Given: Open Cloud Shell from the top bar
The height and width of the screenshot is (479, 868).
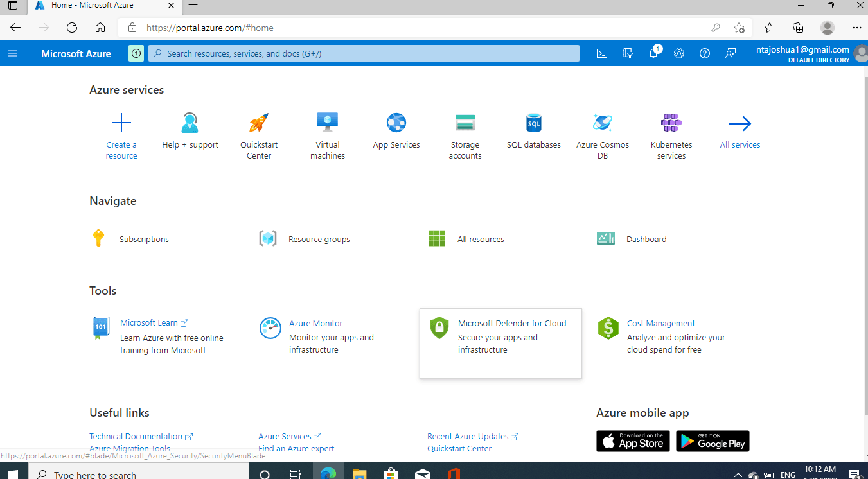Looking at the screenshot, I should pos(602,53).
